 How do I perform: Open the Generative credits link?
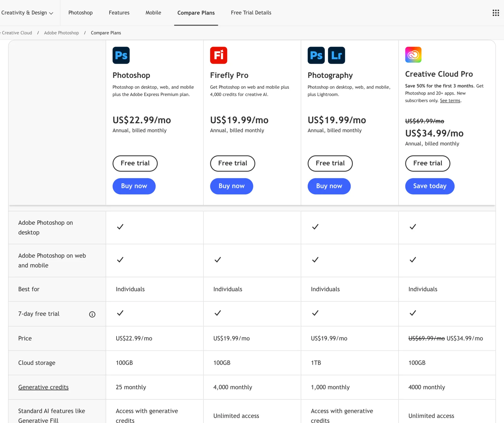click(x=43, y=387)
